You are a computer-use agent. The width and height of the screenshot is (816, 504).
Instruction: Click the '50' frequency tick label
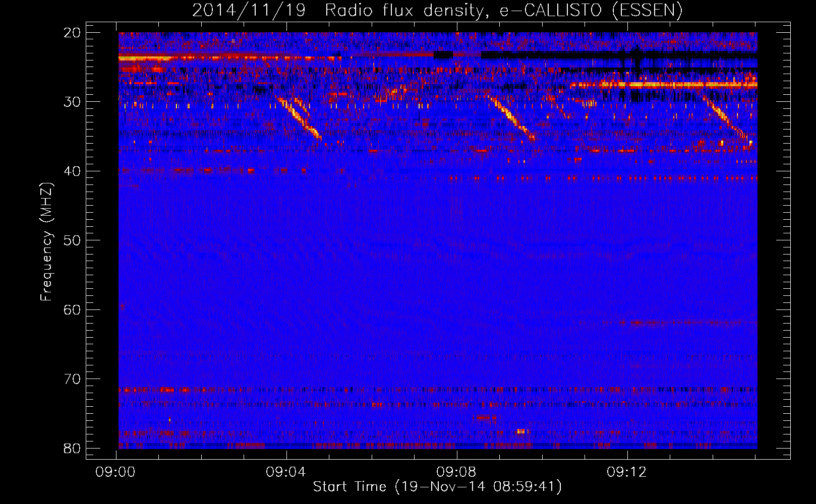pos(72,240)
